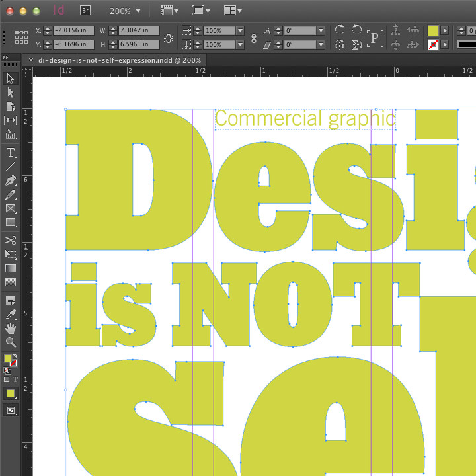Click the stroke none swatch in Control panel

433,45
